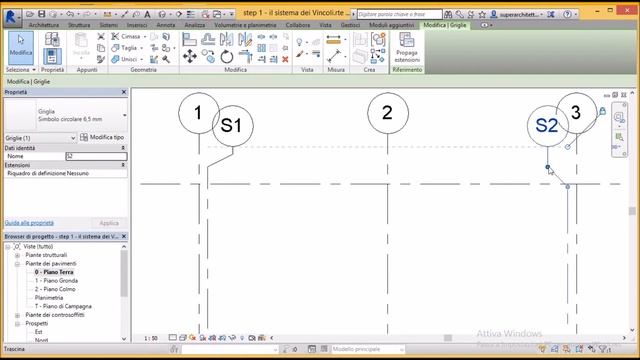Click the Propaga estensioni button

pyautogui.click(x=407, y=48)
